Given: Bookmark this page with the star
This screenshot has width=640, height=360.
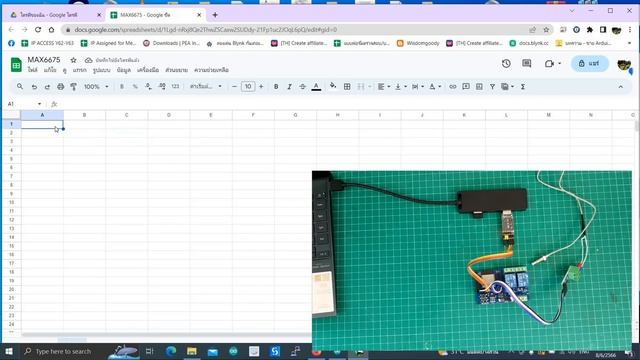Looking at the screenshot, I should click(546, 30).
